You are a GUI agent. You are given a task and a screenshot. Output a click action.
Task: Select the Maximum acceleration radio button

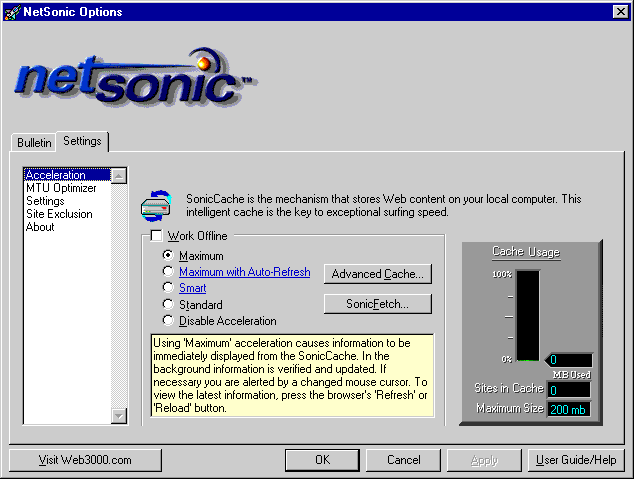pyautogui.click(x=168, y=255)
